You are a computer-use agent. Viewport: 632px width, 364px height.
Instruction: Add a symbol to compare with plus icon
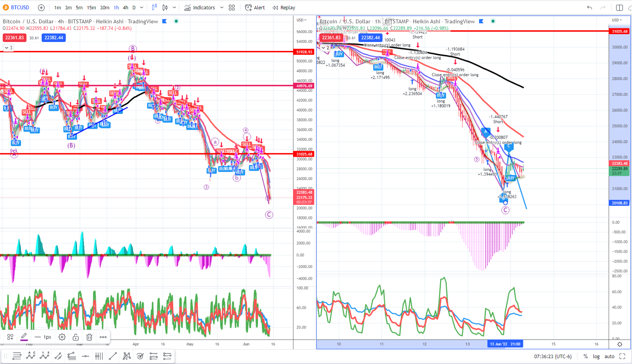(x=41, y=7)
